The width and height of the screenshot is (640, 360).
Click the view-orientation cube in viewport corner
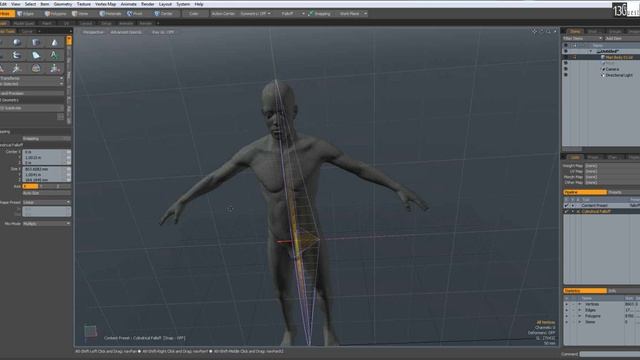[x=90, y=331]
